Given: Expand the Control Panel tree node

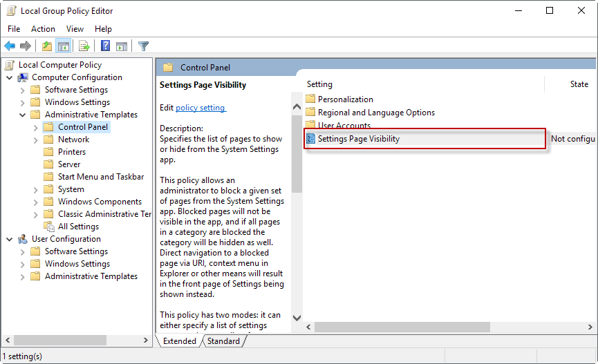Looking at the screenshot, I should coord(35,128).
